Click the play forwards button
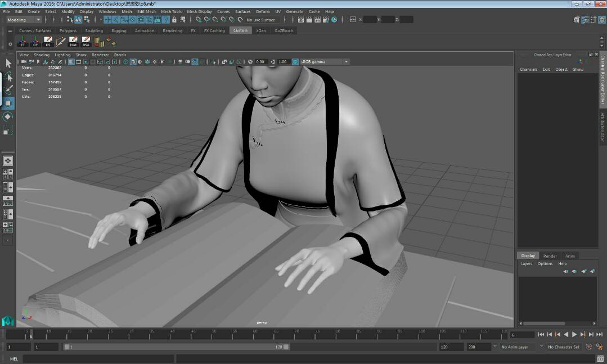 click(x=574, y=334)
